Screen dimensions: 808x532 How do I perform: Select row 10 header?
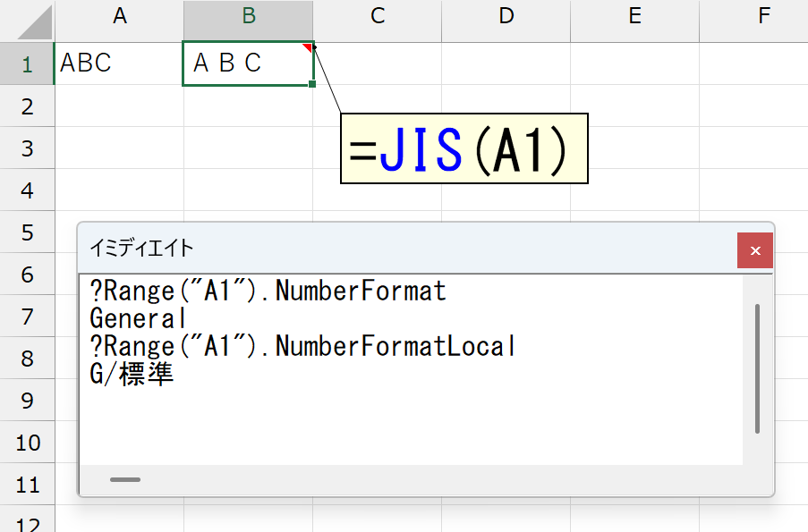click(x=28, y=442)
